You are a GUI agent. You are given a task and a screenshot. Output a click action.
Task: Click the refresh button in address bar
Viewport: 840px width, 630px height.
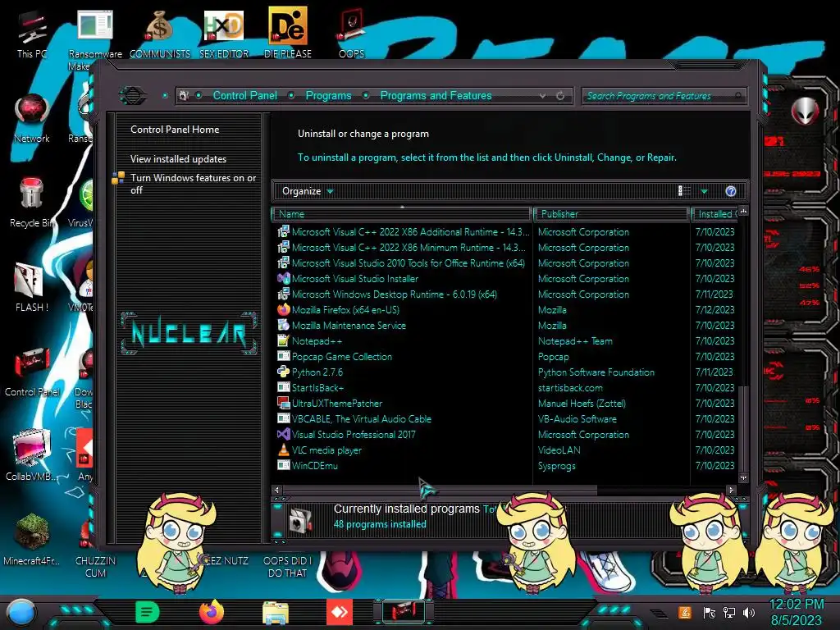point(560,96)
